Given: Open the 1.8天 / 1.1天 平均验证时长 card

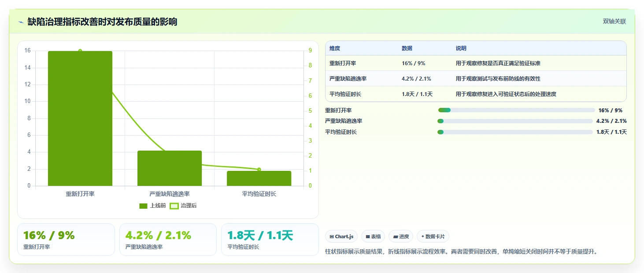Looking at the screenshot, I should 270,240.
